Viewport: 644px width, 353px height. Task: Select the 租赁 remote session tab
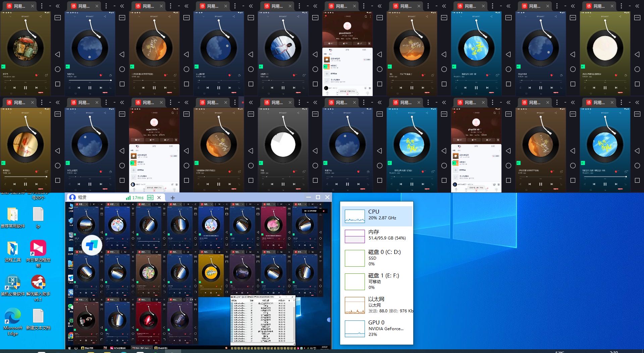click(x=116, y=197)
